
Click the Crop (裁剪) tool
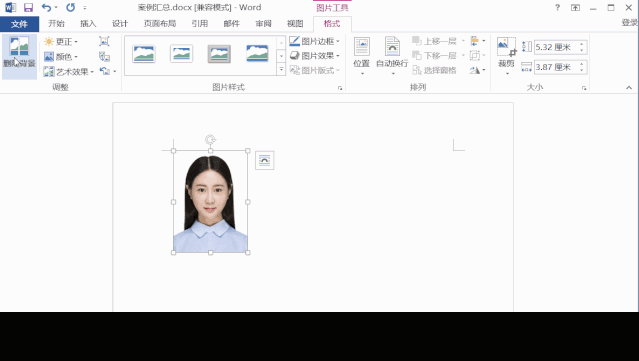507,56
